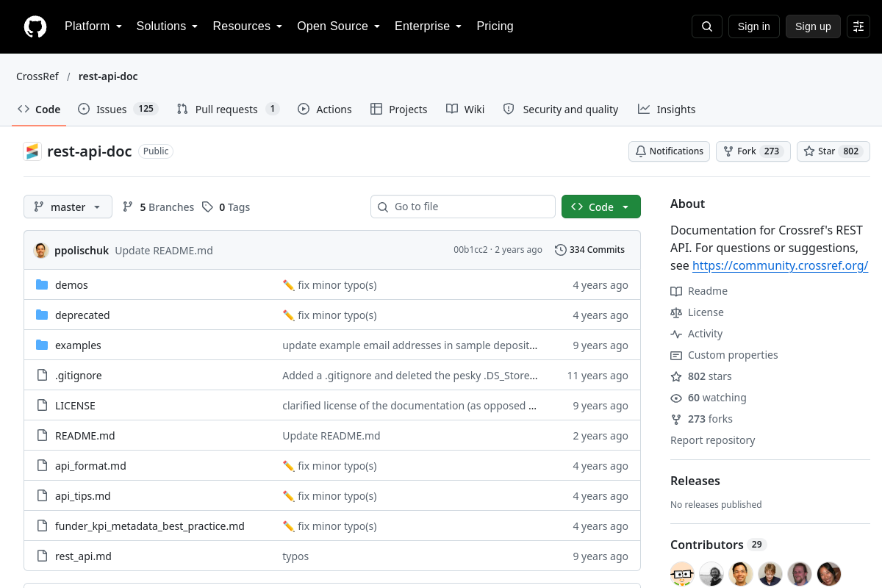Open the Contributors 29 heading link

718,545
